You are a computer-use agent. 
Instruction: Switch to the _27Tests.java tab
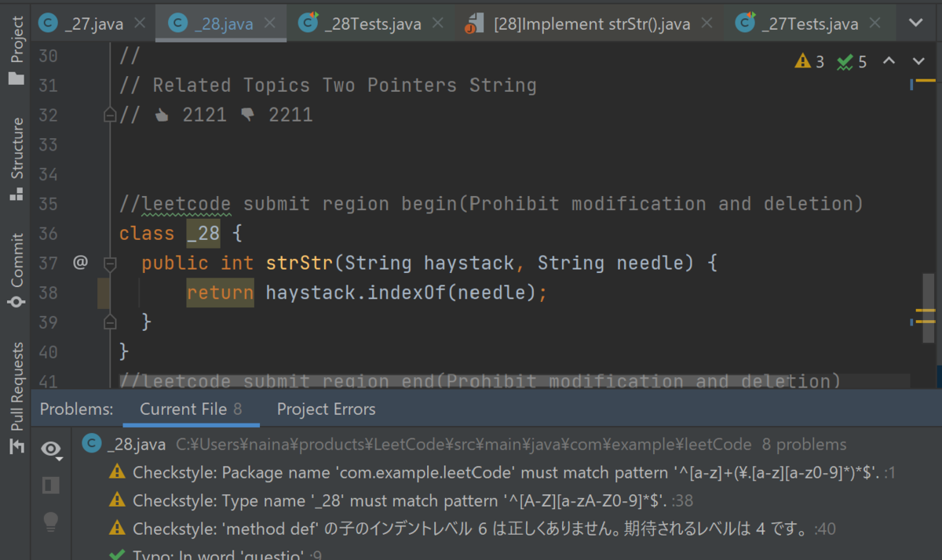[x=809, y=24]
